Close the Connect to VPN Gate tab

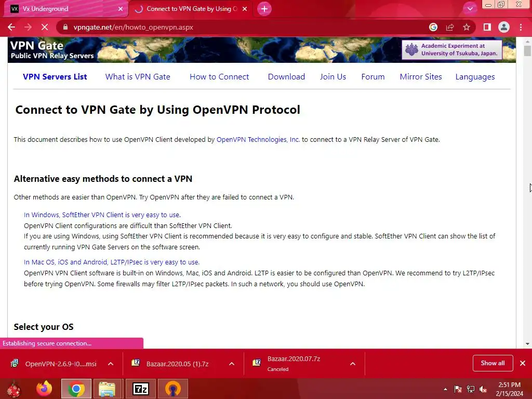(245, 9)
